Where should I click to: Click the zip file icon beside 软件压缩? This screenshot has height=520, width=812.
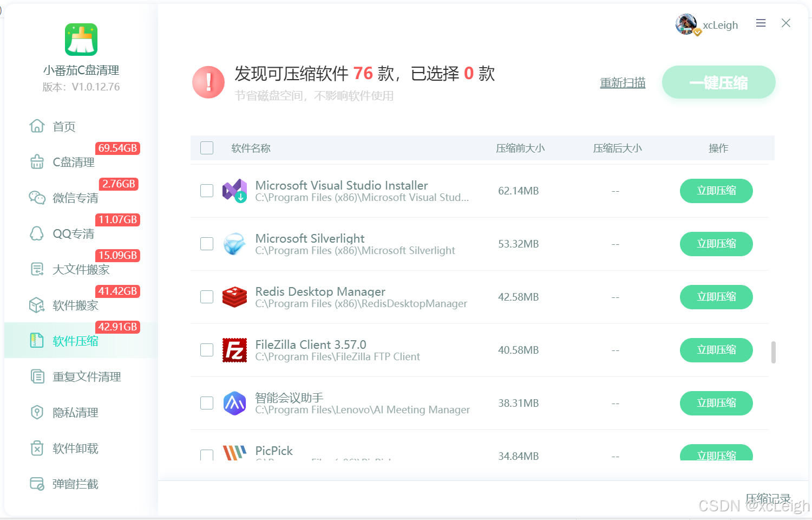(x=37, y=341)
